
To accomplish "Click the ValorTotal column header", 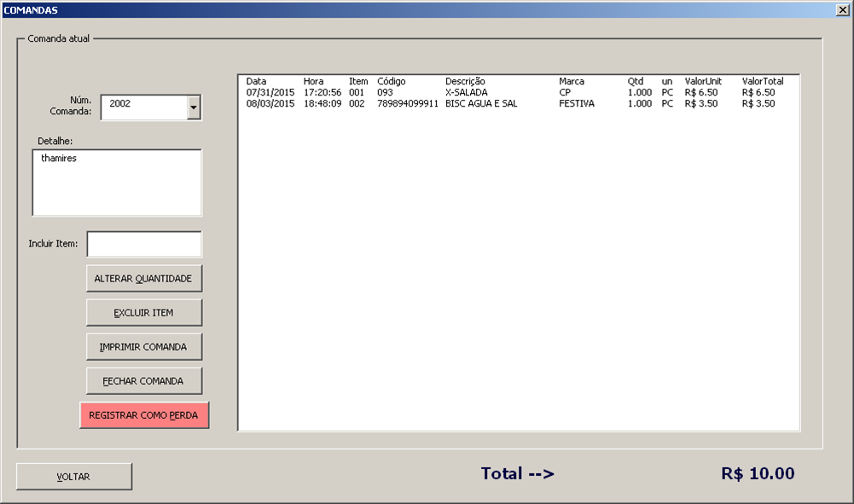I will 762,81.
